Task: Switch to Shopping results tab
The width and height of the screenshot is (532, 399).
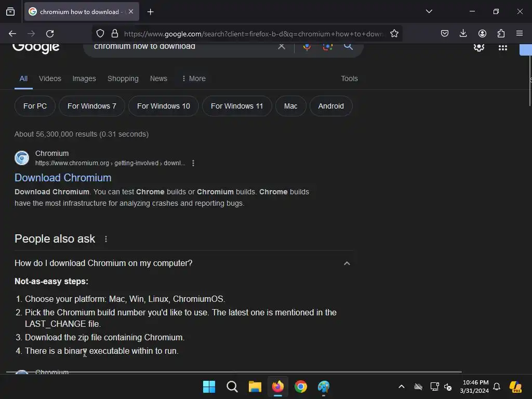Action: coord(123,79)
